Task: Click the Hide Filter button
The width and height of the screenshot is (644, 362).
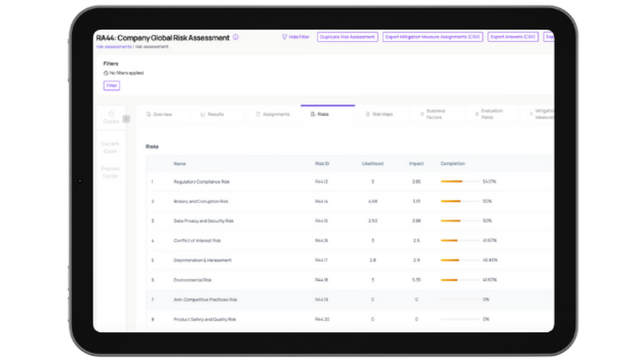Action: (x=295, y=37)
